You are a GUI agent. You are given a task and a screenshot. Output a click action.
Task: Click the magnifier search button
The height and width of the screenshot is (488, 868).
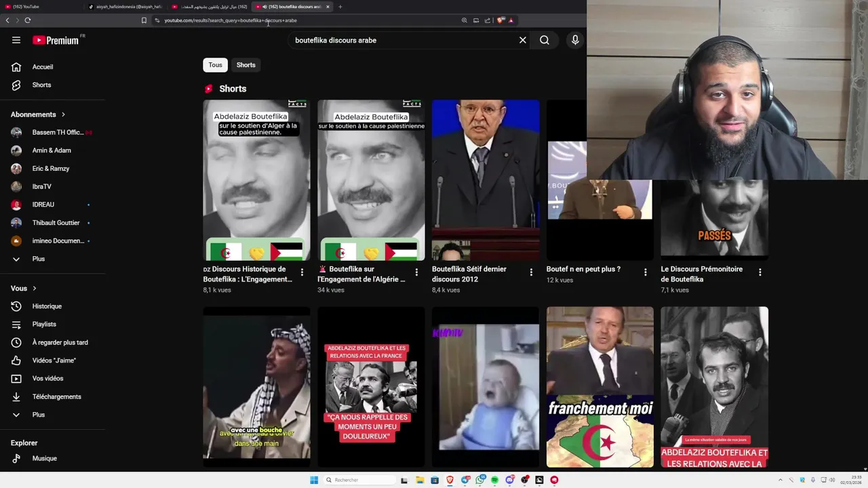pos(545,40)
